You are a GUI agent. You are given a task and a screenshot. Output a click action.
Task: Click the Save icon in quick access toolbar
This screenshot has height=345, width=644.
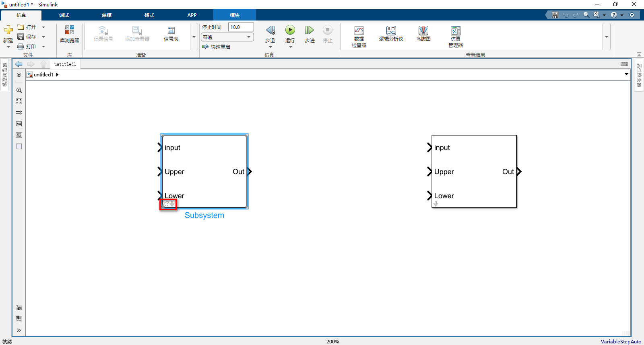(555, 15)
